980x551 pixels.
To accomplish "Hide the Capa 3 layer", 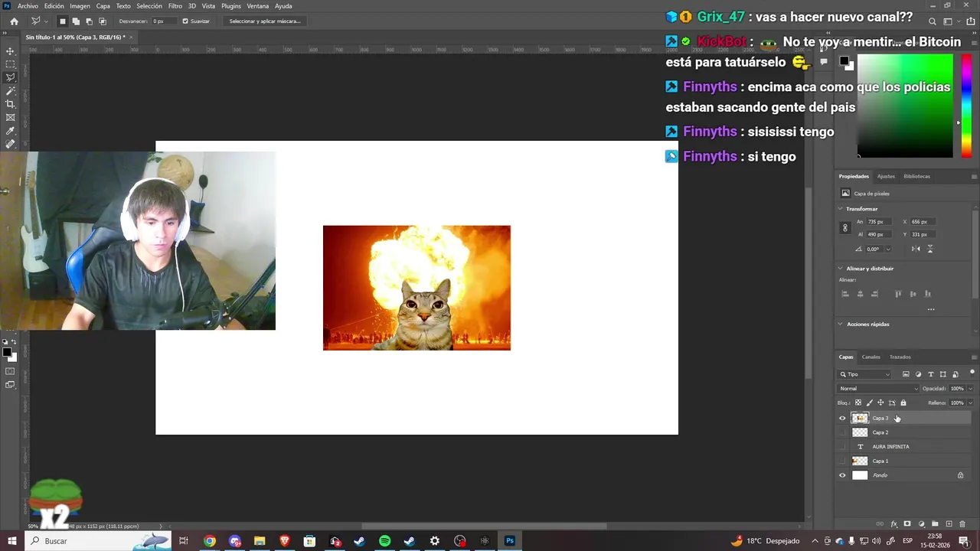I will pyautogui.click(x=842, y=419).
